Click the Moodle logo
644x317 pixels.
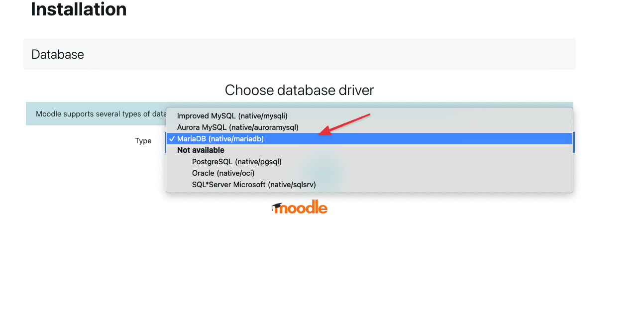tap(300, 208)
